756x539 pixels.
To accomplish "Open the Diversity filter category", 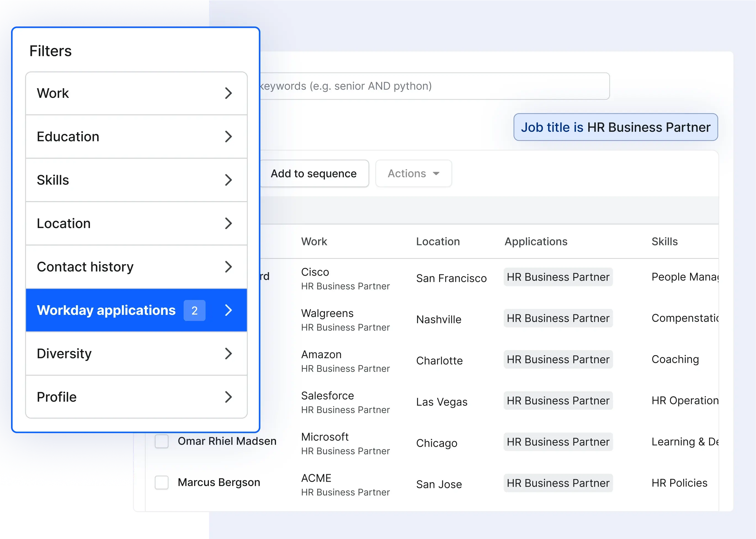I will click(x=137, y=353).
